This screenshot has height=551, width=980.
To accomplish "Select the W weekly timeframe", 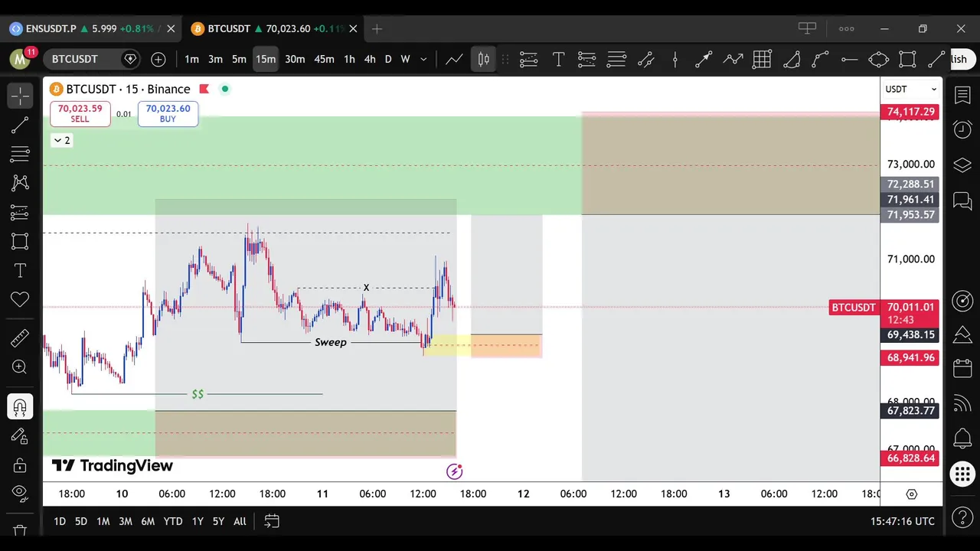I will [x=405, y=59].
